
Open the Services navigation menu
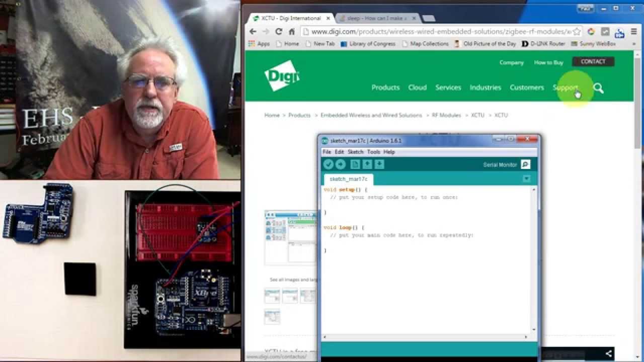point(448,87)
